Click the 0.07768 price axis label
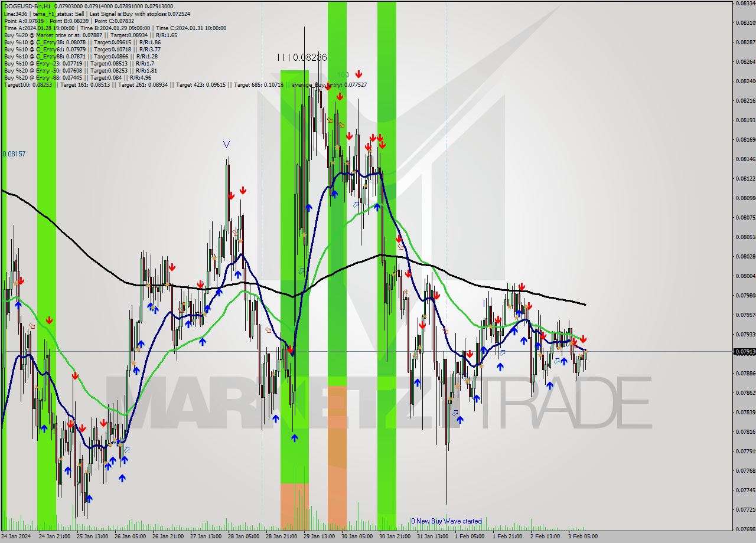 tap(745, 470)
